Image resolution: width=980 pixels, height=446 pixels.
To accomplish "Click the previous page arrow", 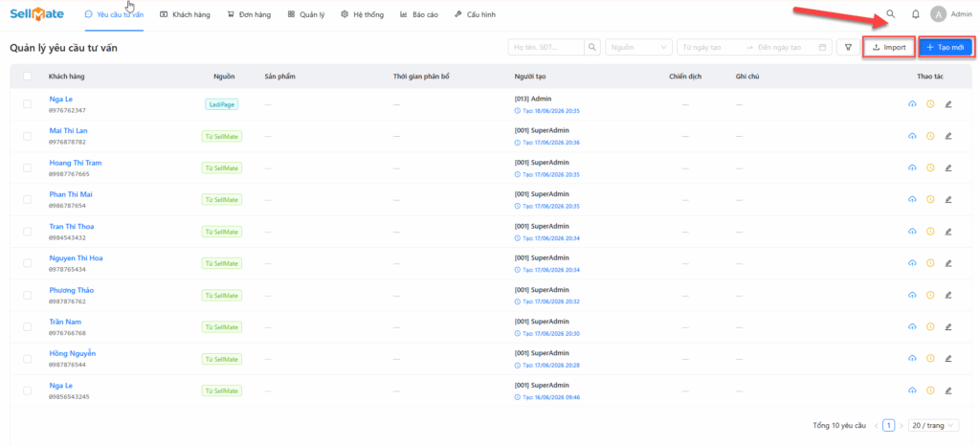I will point(877,425).
